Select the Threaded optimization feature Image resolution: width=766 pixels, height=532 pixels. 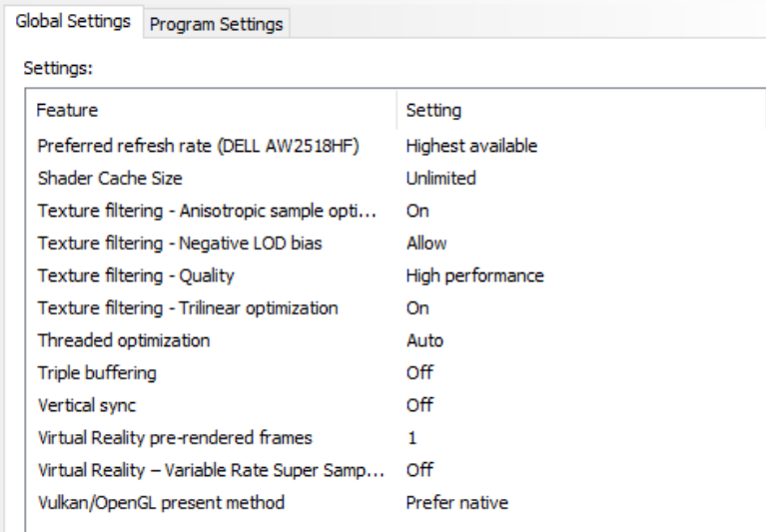point(124,340)
